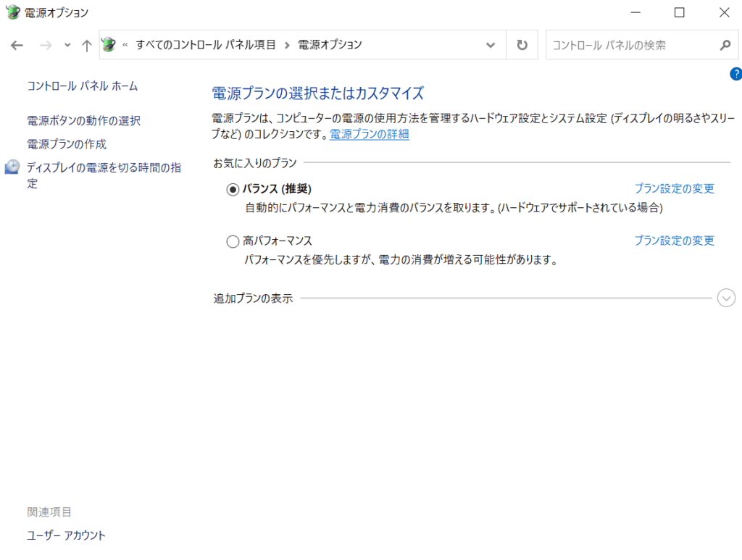Click the back navigation arrow
This screenshot has width=742, height=560.
tap(17, 46)
